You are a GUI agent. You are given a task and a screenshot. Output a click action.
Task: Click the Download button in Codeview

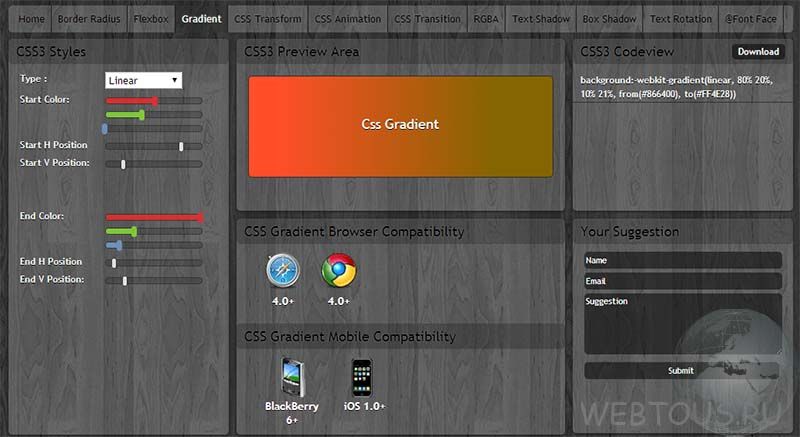tap(758, 52)
